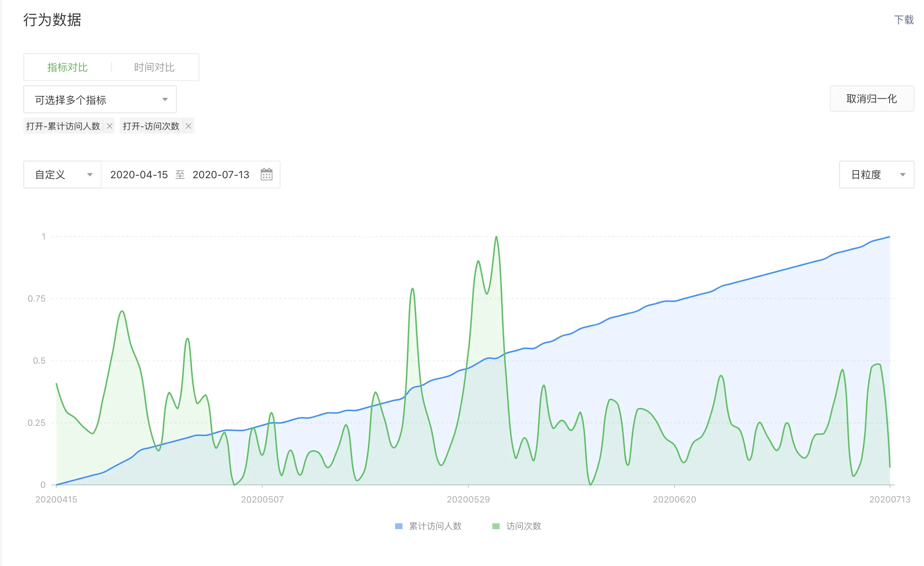Viewport: 924px width, 566px height.
Task: Click the 20200507 x-axis tick label
Action: point(262,500)
